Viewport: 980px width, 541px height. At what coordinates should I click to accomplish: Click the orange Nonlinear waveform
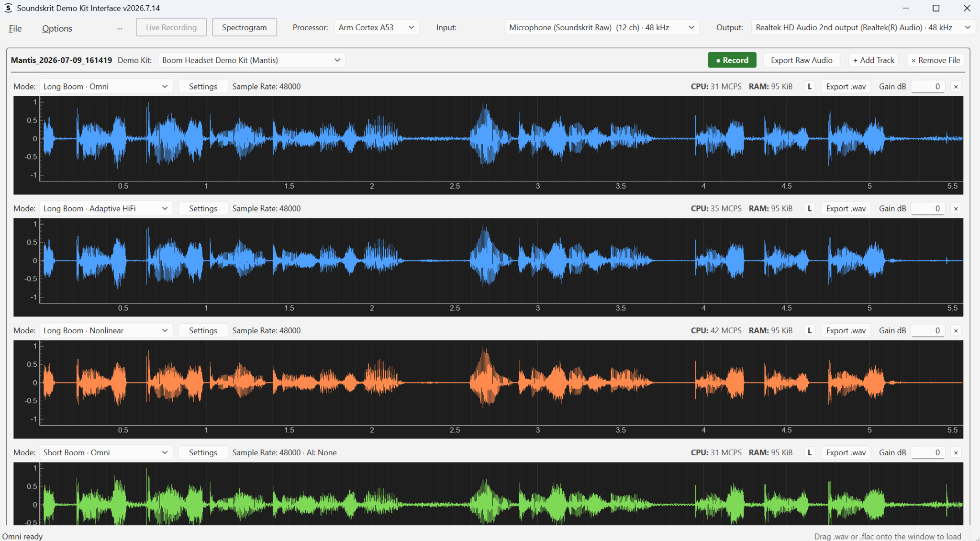pyautogui.click(x=488, y=389)
